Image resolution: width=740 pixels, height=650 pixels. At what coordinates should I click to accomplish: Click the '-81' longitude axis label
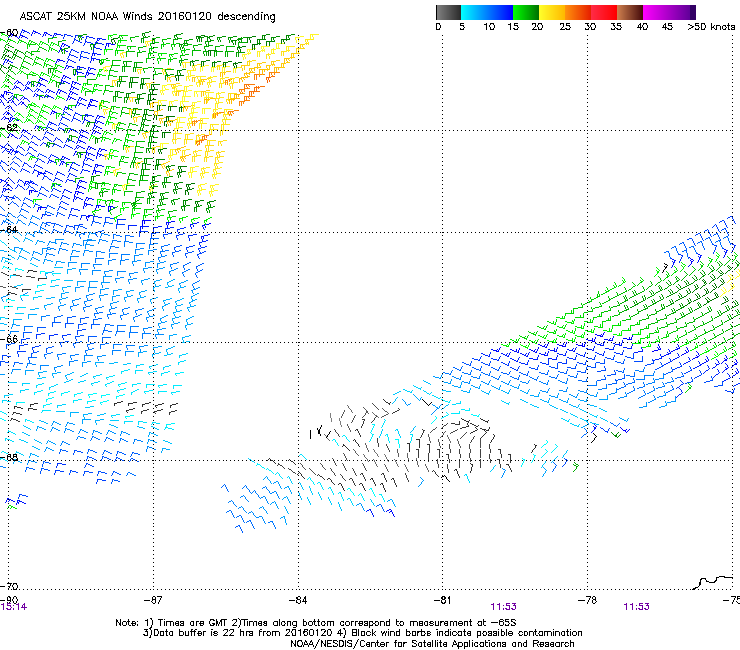[443, 600]
